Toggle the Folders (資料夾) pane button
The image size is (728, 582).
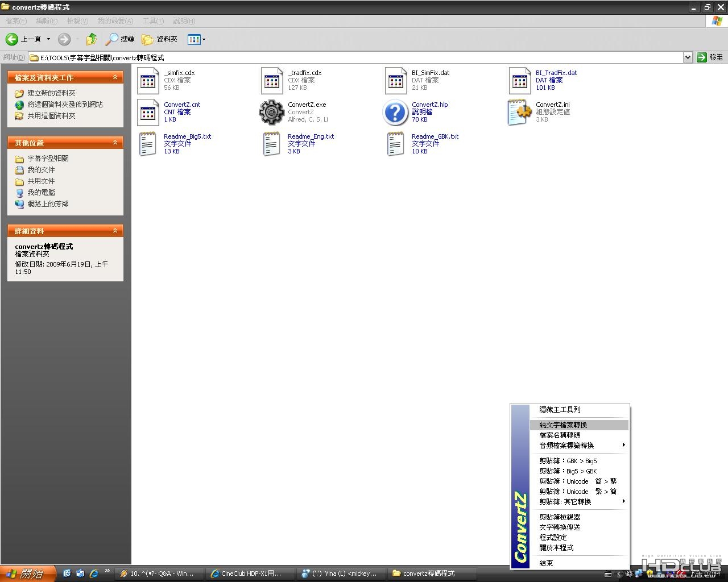pyautogui.click(x=160, y=39)
